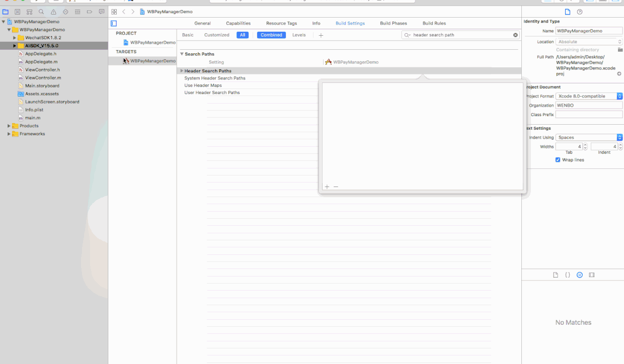The width and height of the screenshot is (624, 364).
Task: Show the Code Snippet library
Action: point(568,275)
